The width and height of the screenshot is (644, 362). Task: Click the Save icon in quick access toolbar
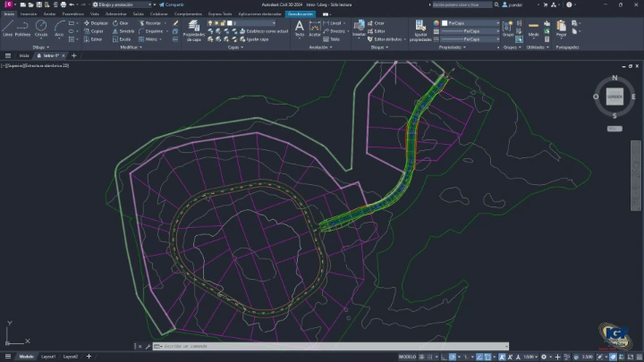[39, 4]
